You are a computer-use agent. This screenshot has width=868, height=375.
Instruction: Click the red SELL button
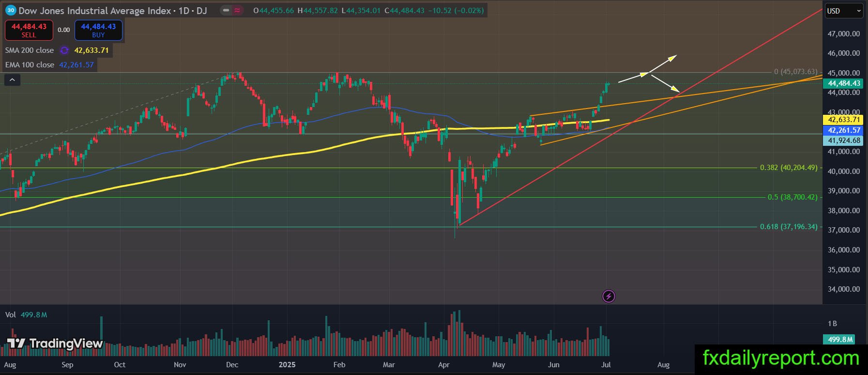[29, 30]
